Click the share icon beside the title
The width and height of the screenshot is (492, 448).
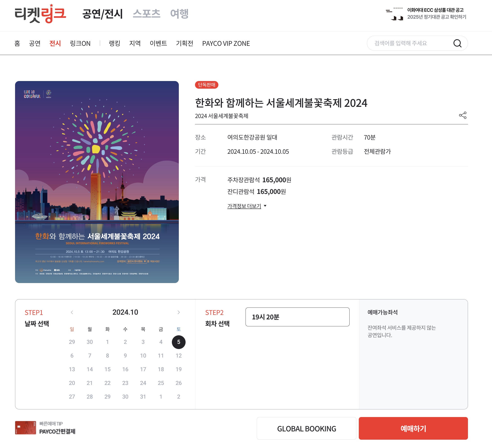coord(463,115)
